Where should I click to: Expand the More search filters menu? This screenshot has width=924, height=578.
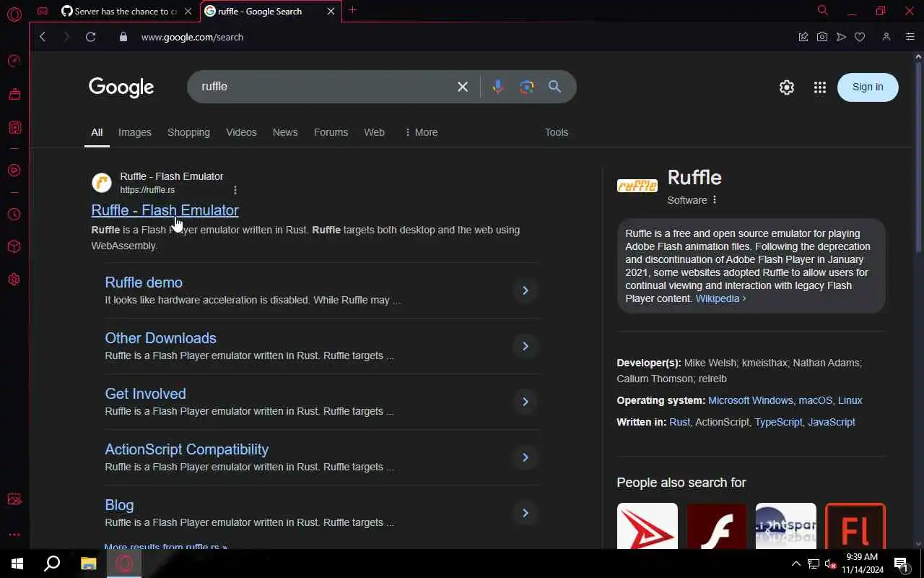pyautogui.click(x=421, y=132)
